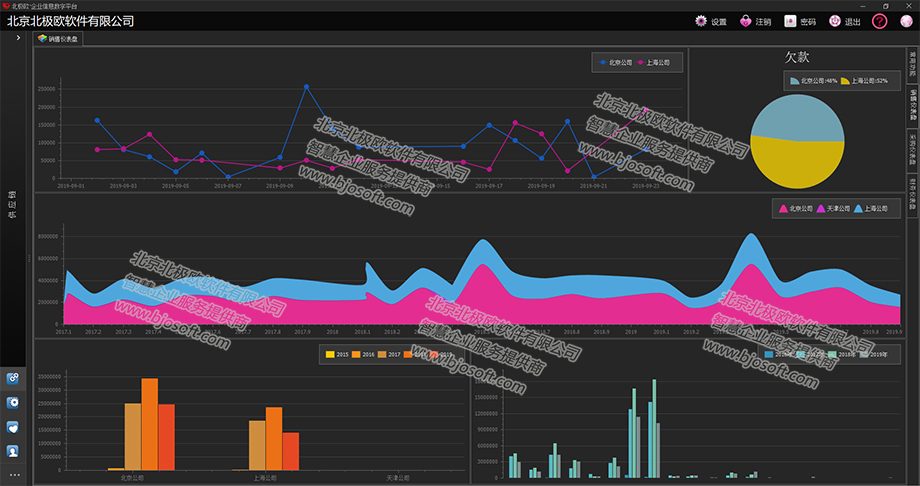Click the 北京公司 axis label in bar chart
920x486 pixels.
point(132,478)
